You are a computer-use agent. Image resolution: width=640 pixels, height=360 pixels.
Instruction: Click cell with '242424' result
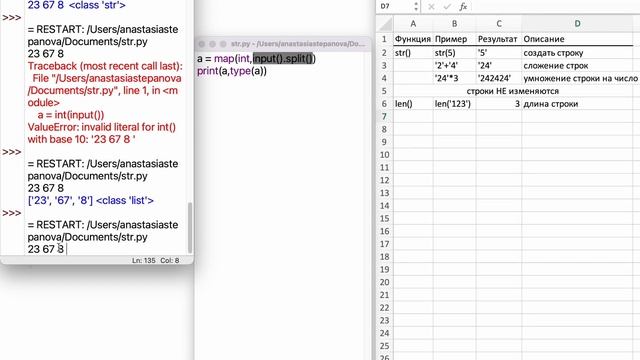499,78
